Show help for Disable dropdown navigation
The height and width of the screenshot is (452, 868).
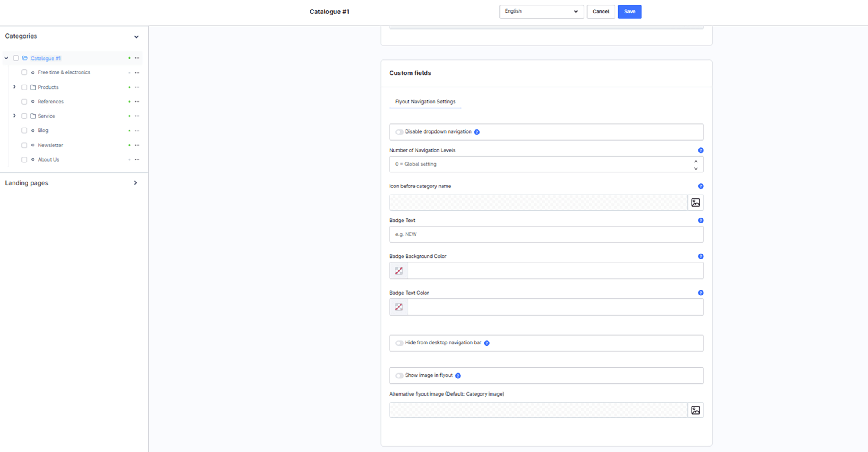tap(477, 132)
